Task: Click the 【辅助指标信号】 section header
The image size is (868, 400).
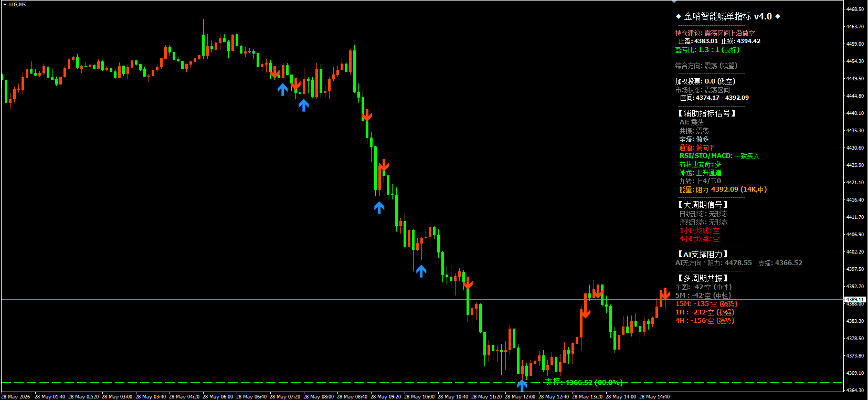Action: tap(706, 113)
